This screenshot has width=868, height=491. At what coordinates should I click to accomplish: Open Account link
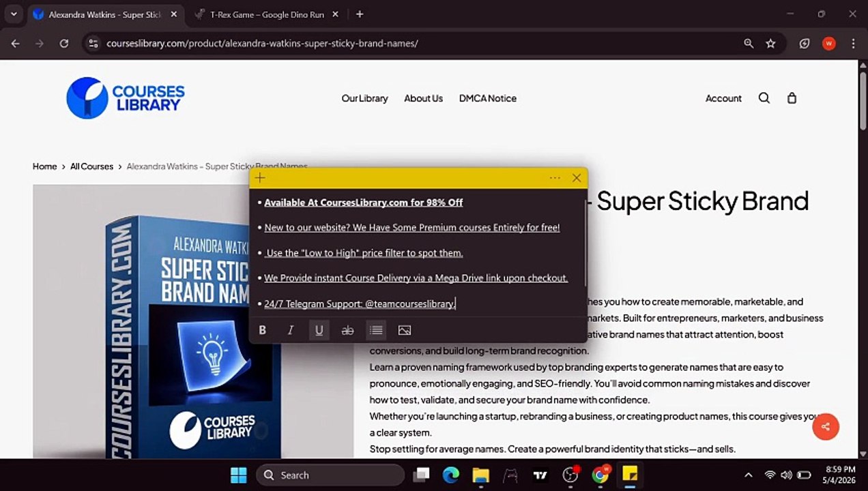(723, 98)
